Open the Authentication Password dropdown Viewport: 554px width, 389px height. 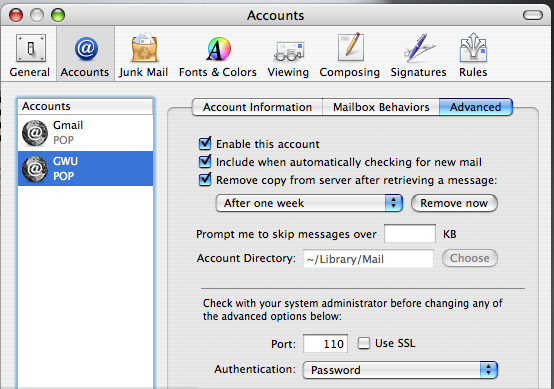click(x=400, y=370)
